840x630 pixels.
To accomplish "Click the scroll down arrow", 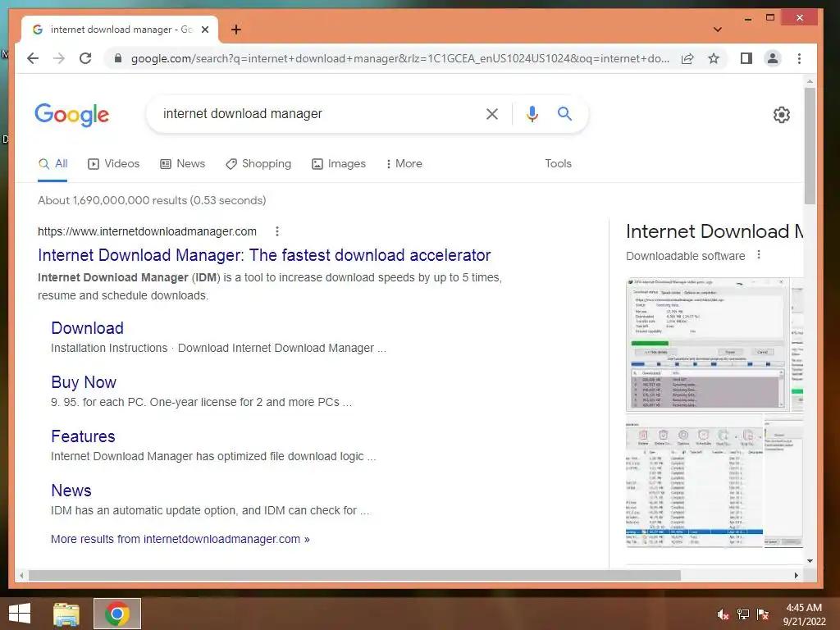I will (810, 561).
